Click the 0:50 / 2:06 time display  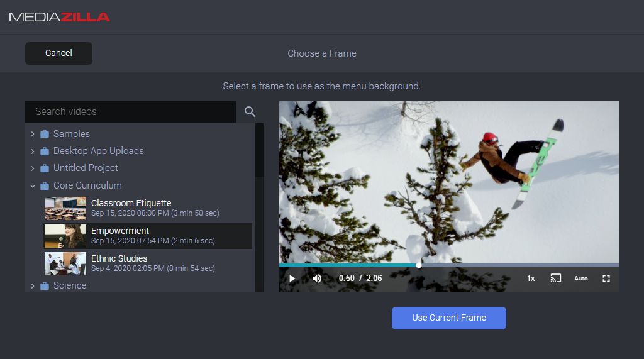[x=360, y=279]
